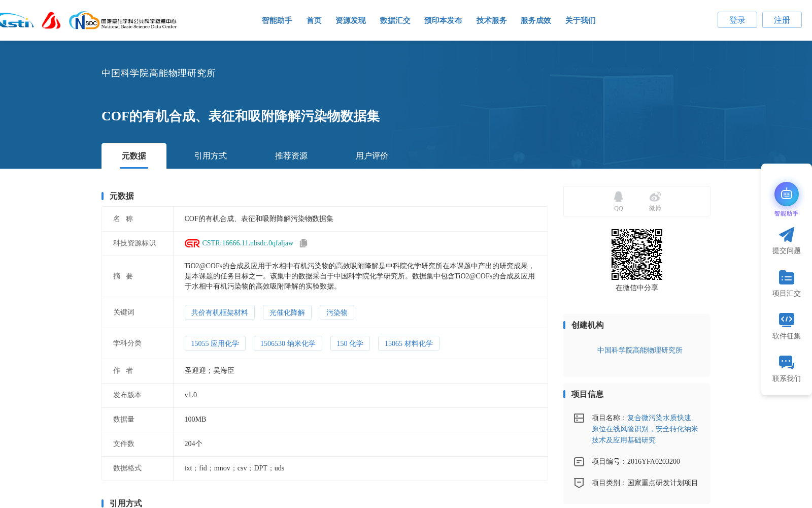Screen dimensions: 812x508
Task: Click the 登录 login button
Action: 737,20
